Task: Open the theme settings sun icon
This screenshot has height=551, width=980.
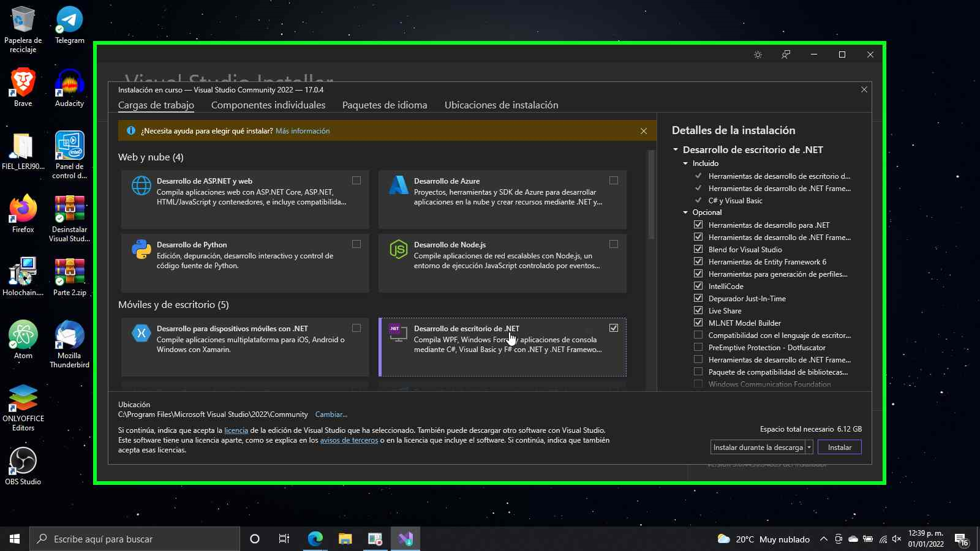Action: pyautogui.click(x=758, y=54)
